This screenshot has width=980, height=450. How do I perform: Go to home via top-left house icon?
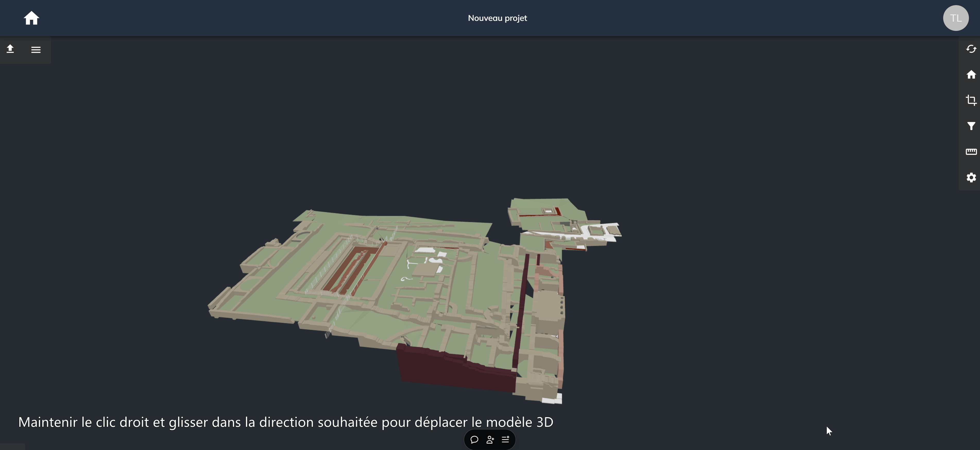coord(31,18)
